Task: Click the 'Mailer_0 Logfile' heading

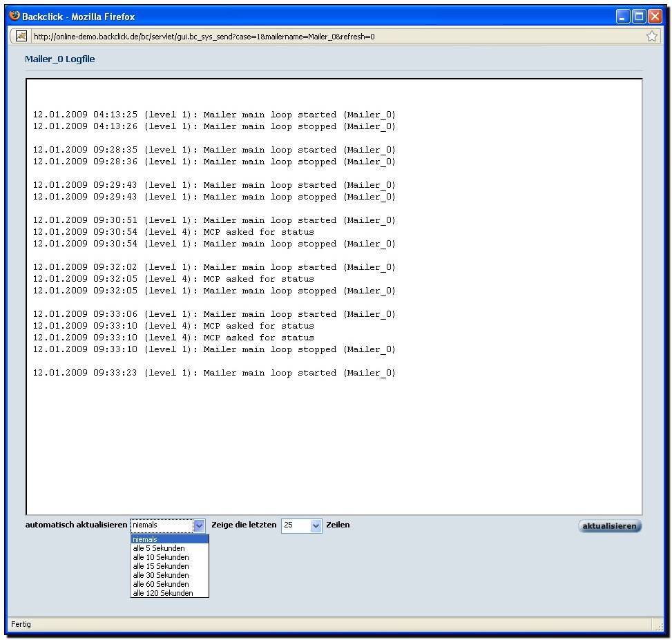Action: coord(59,59)
